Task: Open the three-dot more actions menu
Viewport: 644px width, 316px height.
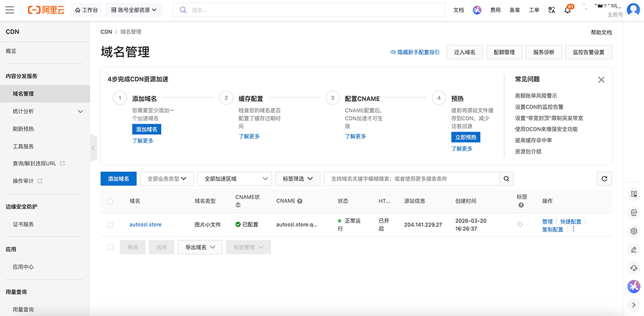Action: (x=573, y=229)
